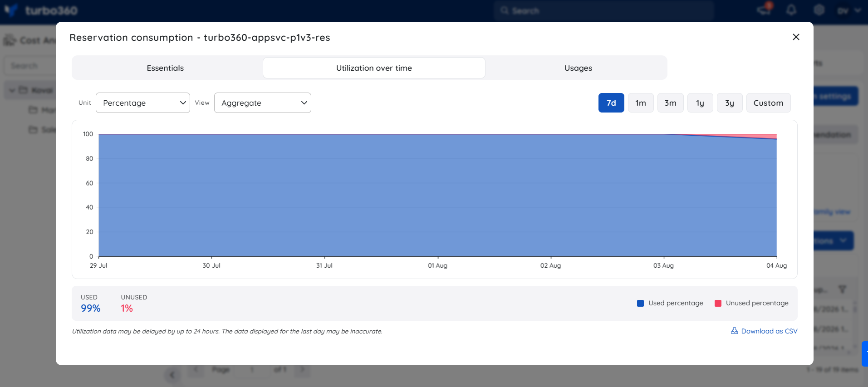
Task: Set the chart range to 1y
Action: (700, 103)
